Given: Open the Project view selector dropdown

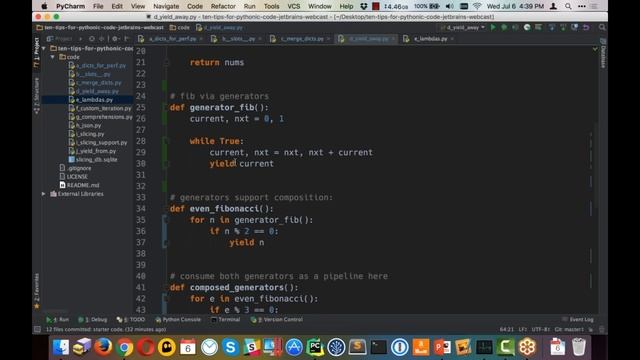Looking at the screenshot, I should click(64, 39).
